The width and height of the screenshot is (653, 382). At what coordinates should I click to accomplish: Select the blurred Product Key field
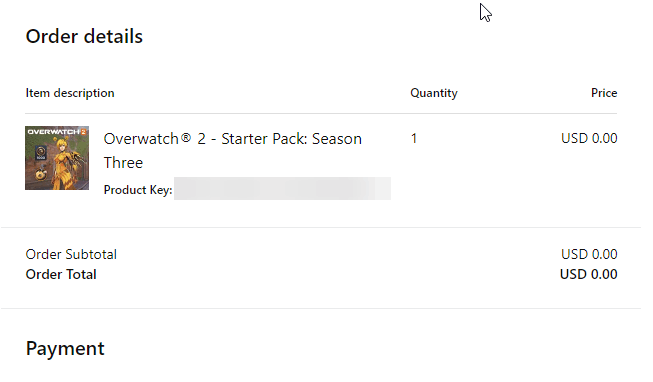click(282, 188)
